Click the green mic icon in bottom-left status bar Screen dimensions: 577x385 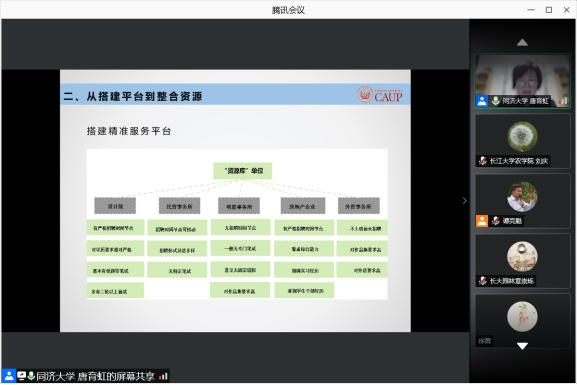pyautogui.click(x=31, y=376)
